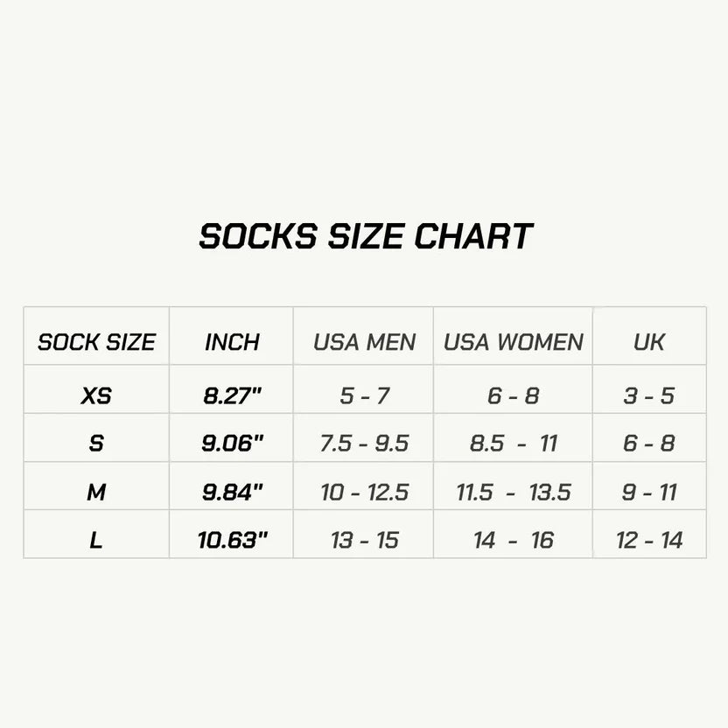Click the SOCKS SIZE CHART title
Screen dimensions: 728x728
pos(366,236)
